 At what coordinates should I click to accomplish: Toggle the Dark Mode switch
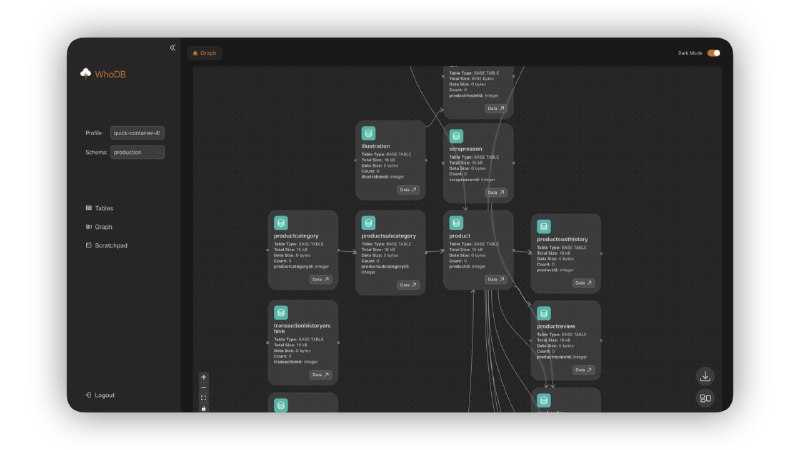point(713,53)
